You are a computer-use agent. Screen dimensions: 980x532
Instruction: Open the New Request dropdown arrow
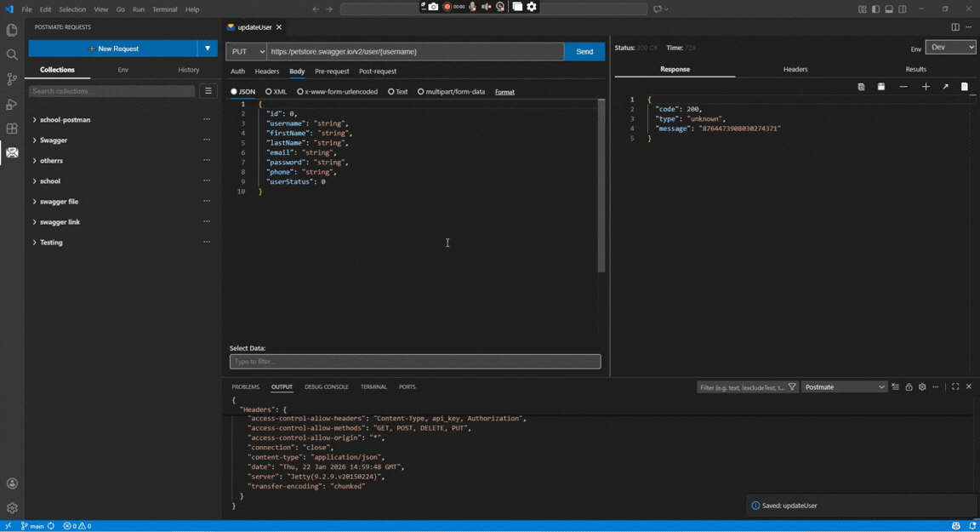[x=208, y=49]
